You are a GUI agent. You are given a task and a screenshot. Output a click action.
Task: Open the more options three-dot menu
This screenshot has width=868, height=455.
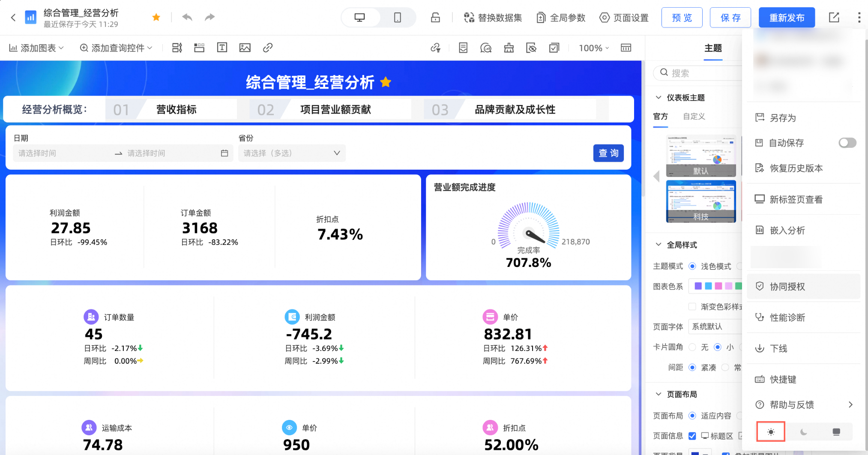click(x=859, y=18)
